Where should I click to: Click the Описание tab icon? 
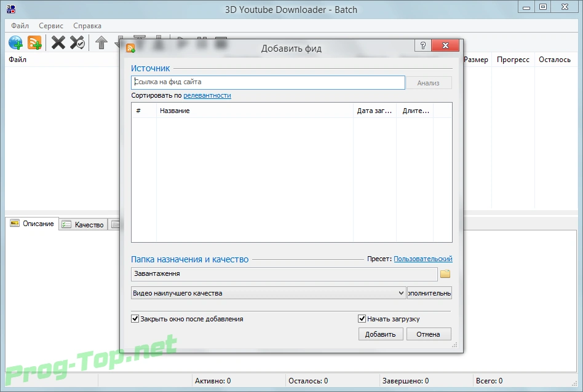click(x=15, y=223)
